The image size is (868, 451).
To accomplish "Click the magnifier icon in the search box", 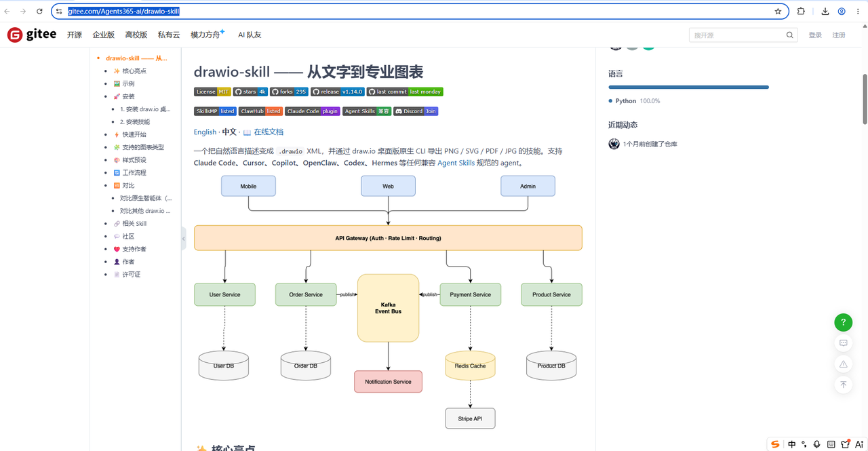I will pyautogui.click(x=790, y=35).
